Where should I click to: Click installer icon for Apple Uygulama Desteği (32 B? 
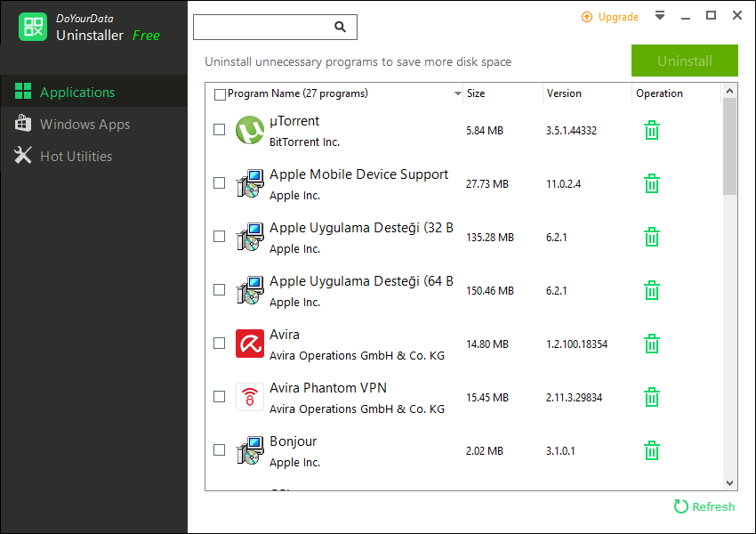[250, 237]
